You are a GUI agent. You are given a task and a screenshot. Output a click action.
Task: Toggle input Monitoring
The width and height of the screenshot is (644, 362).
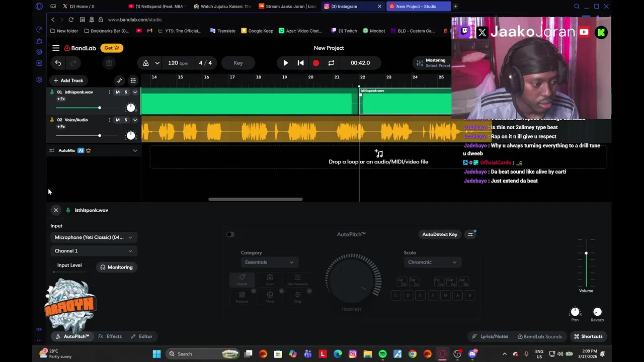click(116, 267)
